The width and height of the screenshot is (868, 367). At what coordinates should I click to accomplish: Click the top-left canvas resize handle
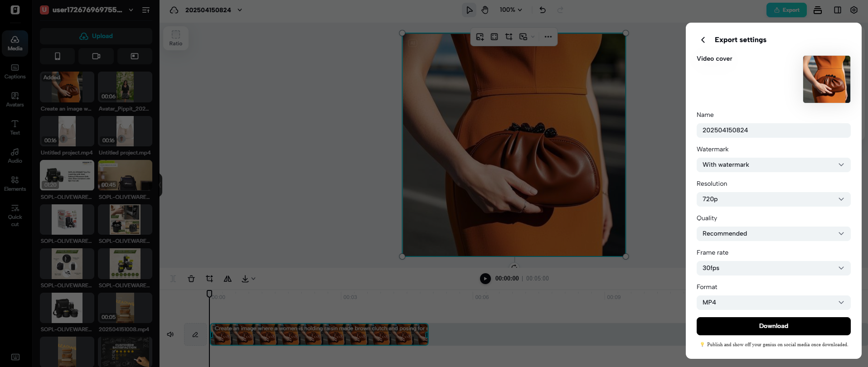coord(402,33)
